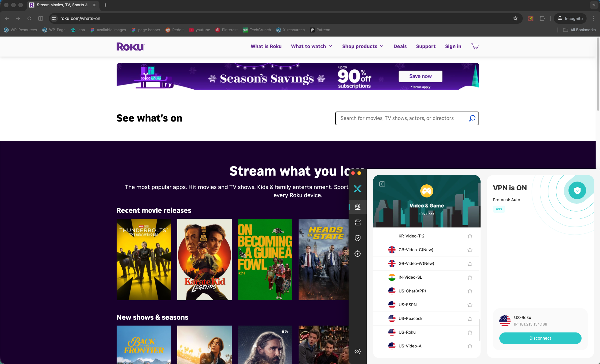
Task: Disconnect the VPN connection
Action: (x=540, y=338)
